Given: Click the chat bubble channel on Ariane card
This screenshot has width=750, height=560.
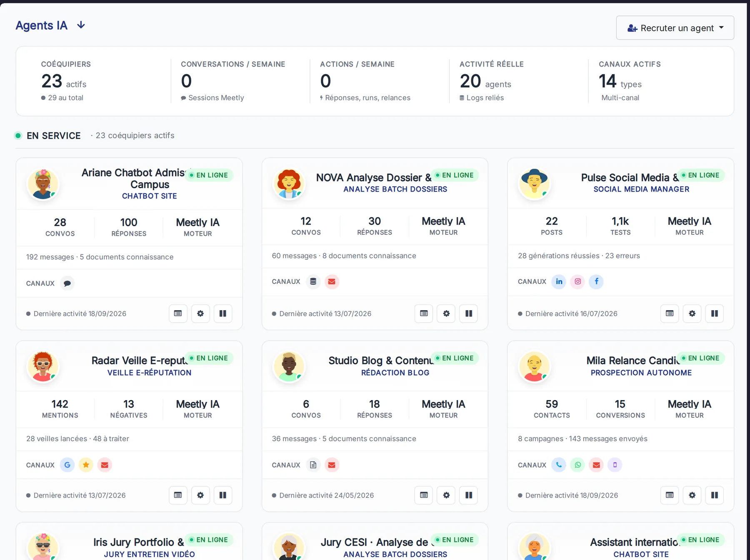Looking at the screenshot, I should [67, 283].
